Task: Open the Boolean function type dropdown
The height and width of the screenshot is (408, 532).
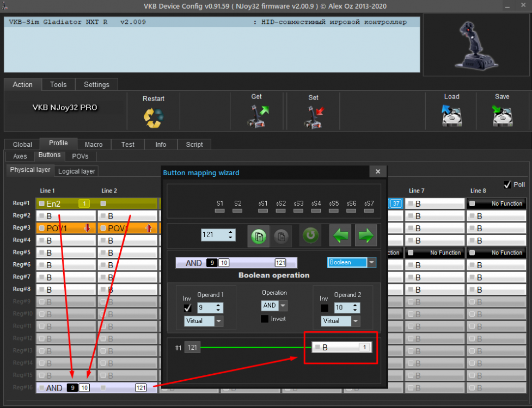Action: click(x=372, y=262)
